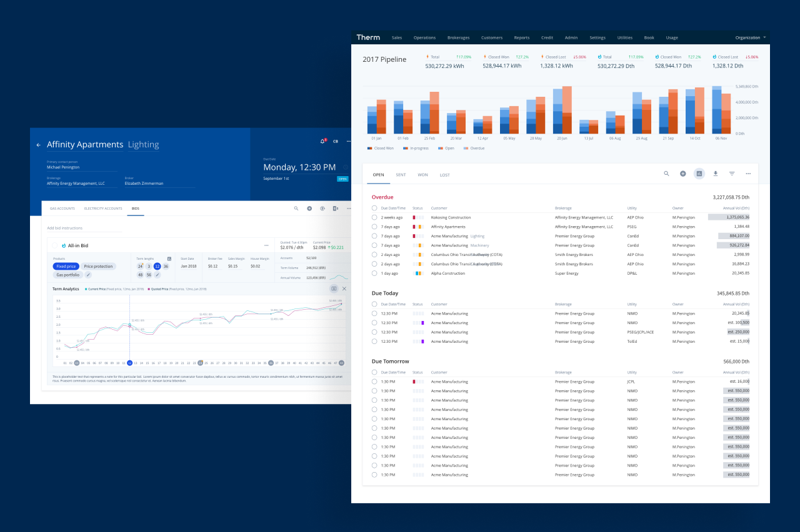The width and height of the screenshot is (800, 532).
Task: Switch to the WON tab
Action: pos(422,175)
